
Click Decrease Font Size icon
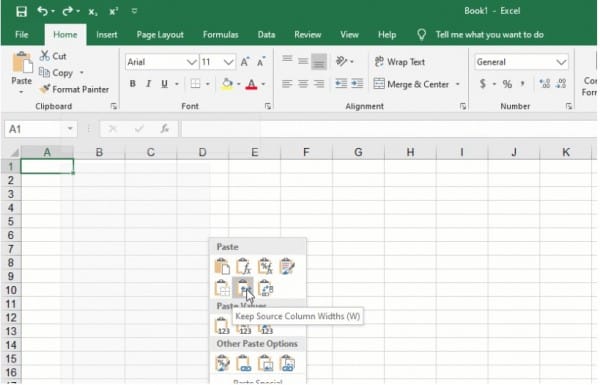click(x=261, y=62)
